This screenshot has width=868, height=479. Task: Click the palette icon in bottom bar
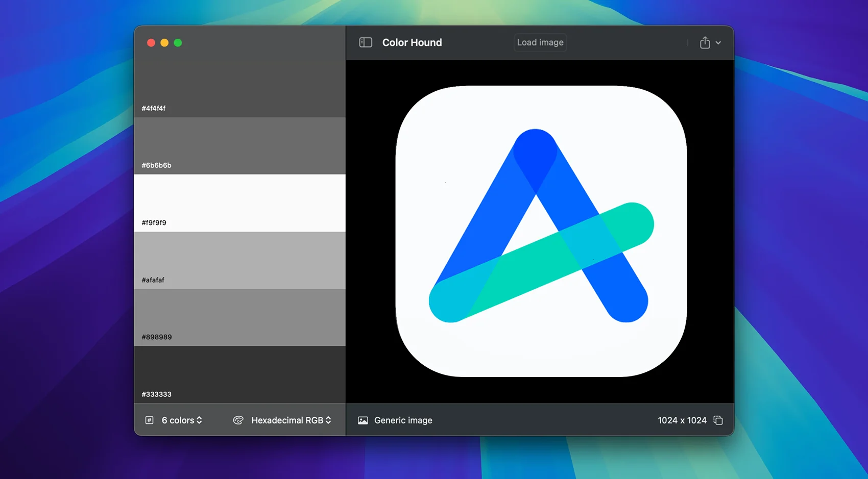coord(238,420)
